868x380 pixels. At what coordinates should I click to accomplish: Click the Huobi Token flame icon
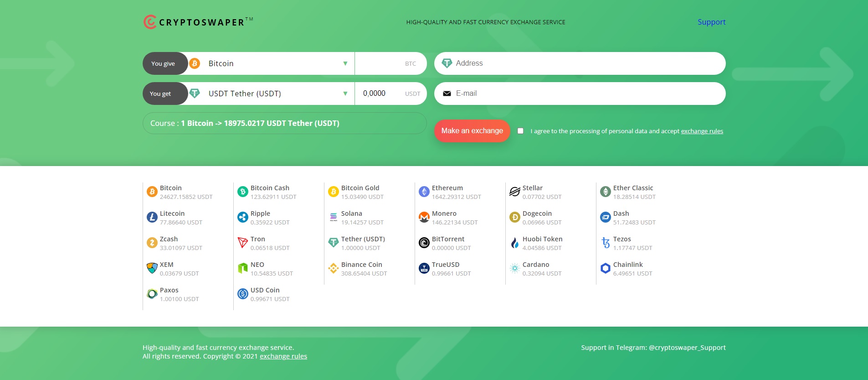tap(515, 243)
